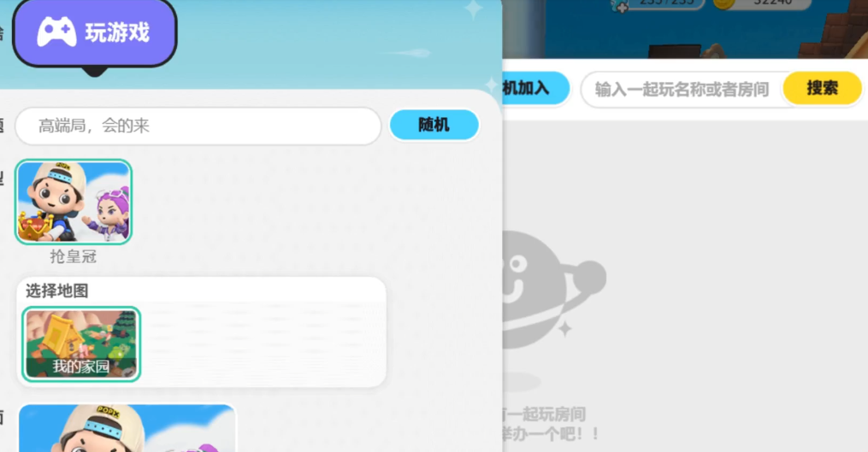Click the gold coin icon in top bar
This screenshot has width=868, height=452.
pos(723,3)
